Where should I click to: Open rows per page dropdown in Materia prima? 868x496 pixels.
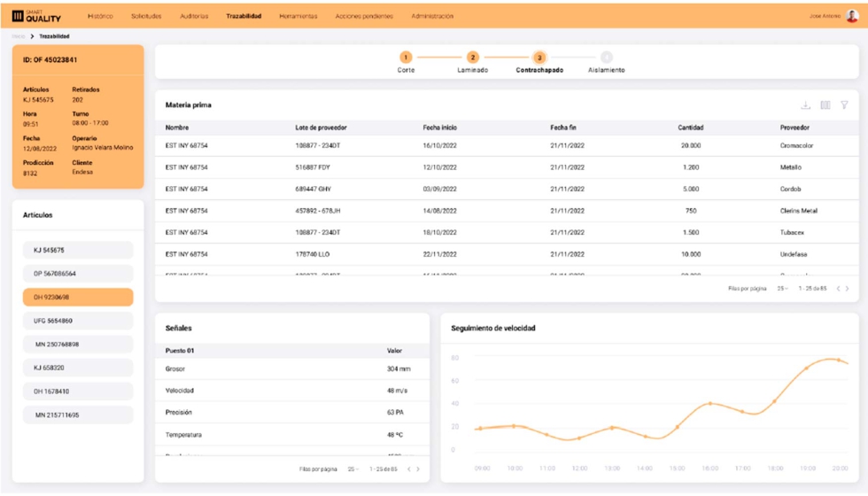782,289
